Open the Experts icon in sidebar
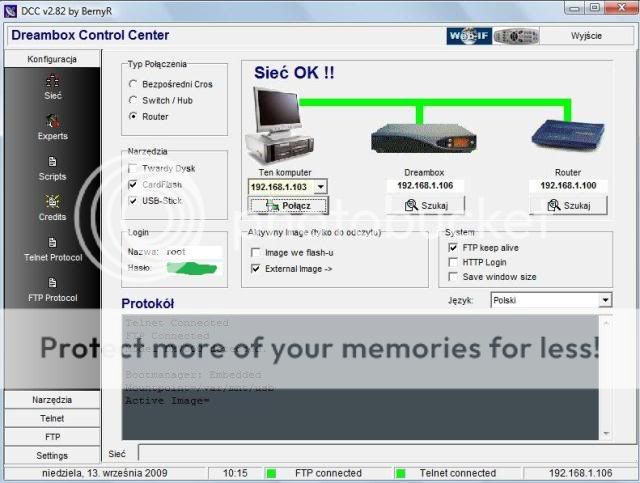Screen dimensions: 640x483 click(x=52, y=121)
